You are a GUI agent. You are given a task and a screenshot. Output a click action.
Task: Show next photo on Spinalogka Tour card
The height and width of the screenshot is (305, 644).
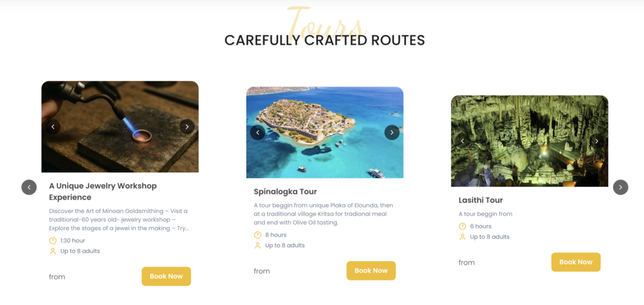392,133
